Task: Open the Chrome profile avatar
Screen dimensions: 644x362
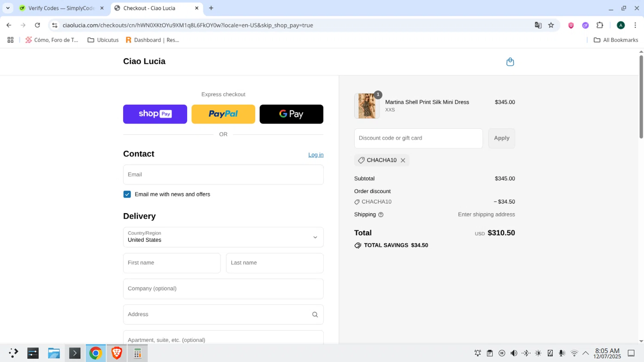Action: [x=620, y=25]
